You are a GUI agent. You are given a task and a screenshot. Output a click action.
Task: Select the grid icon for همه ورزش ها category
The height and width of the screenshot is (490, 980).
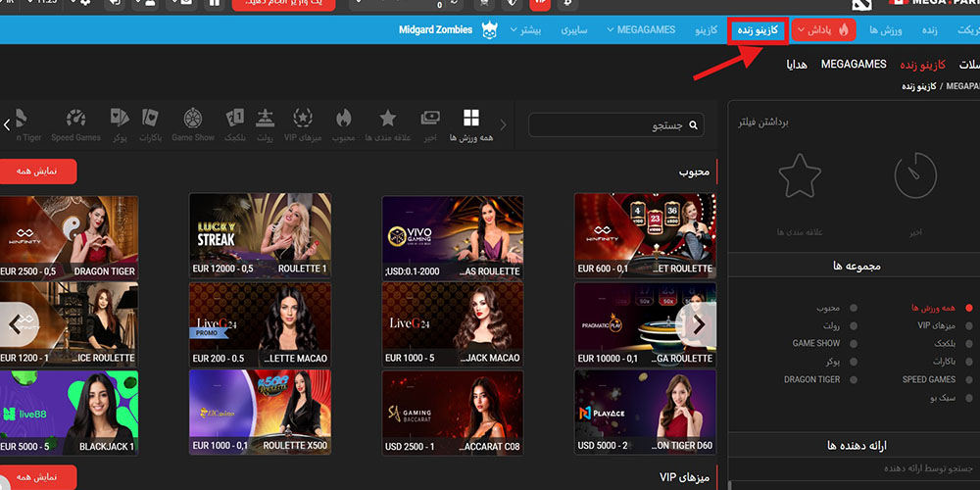point(471,118)
